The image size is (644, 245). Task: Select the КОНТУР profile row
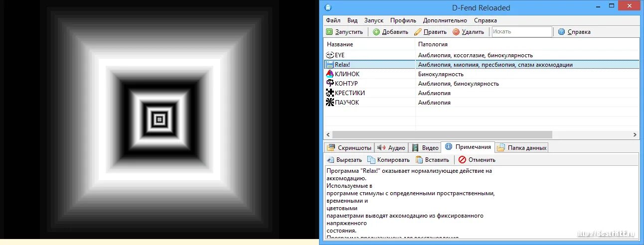click(x=482, y=84)
